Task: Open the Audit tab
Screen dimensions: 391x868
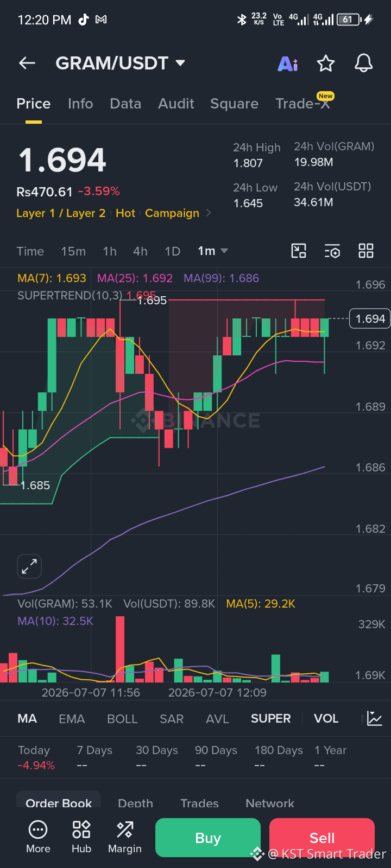Action: point(176,104)
